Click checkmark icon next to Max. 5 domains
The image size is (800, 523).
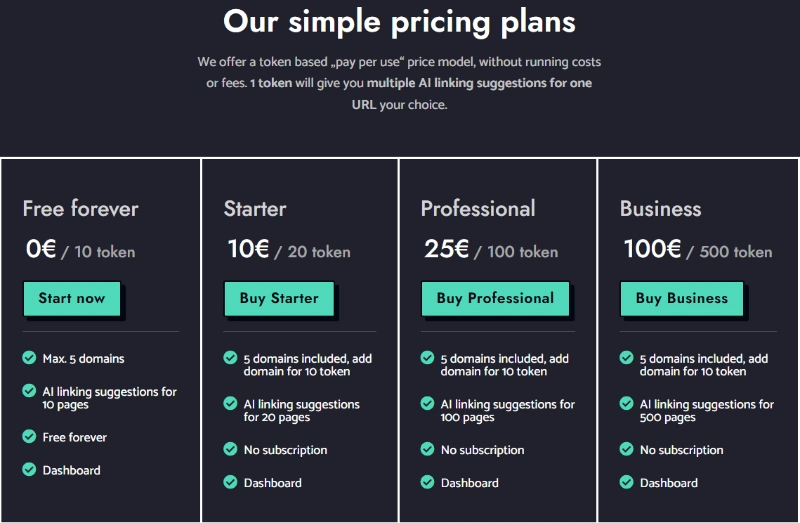29,358
